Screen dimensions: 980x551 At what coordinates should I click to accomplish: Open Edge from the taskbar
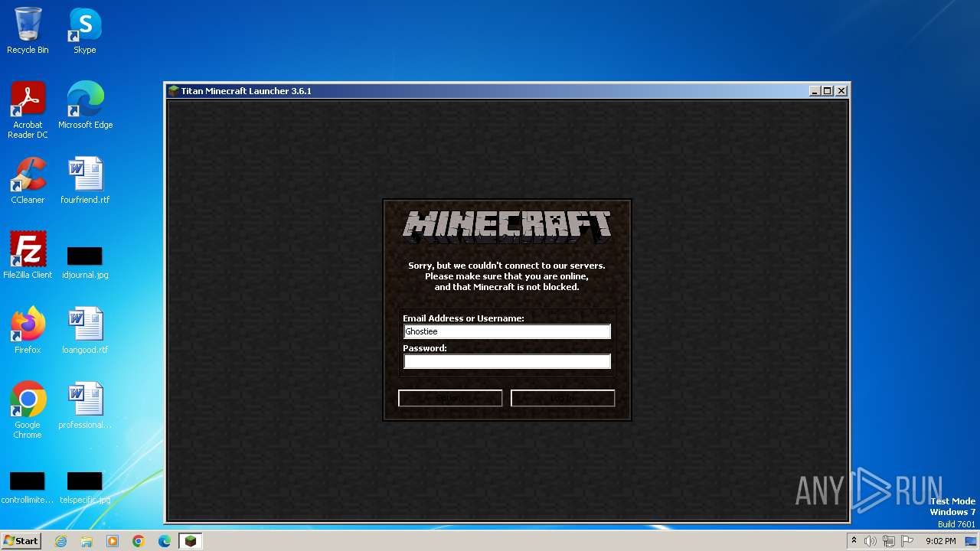click(x=165, y=541)
